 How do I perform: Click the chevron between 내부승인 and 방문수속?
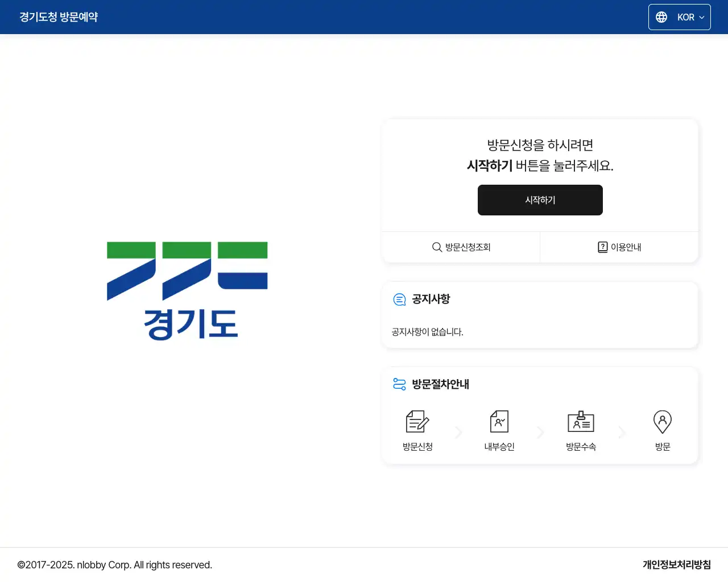coord(540,433)
